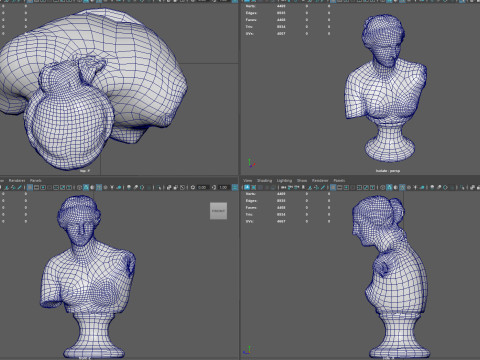Toggle 2D pan/zoom in bottom-right panel
Screen dimensions: 480x360
[316, 187]
